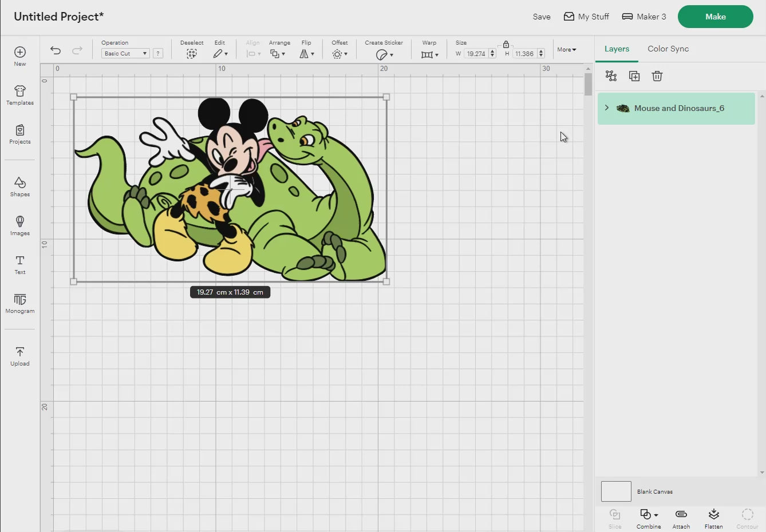The height and width of the screenshot is (532, 766).
Task: Click the height stepper arrows
Action: pyautogui.click(x=541, y=54)
